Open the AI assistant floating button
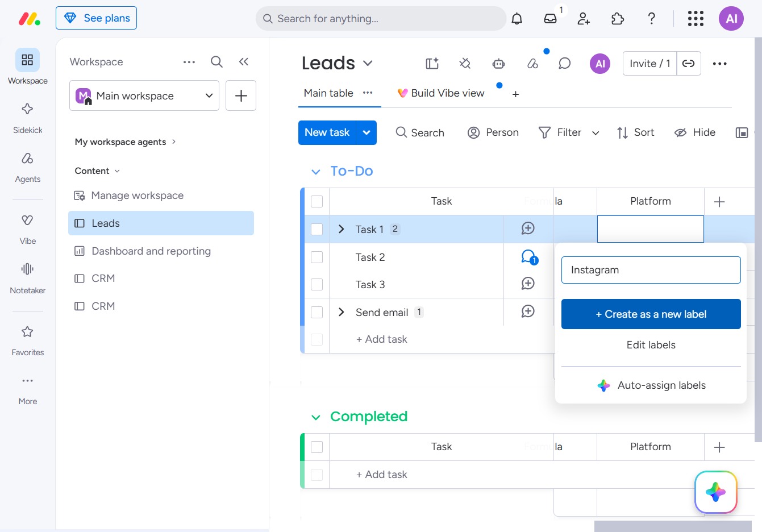The width and height of the screenshot is (762, 532). 716,492
